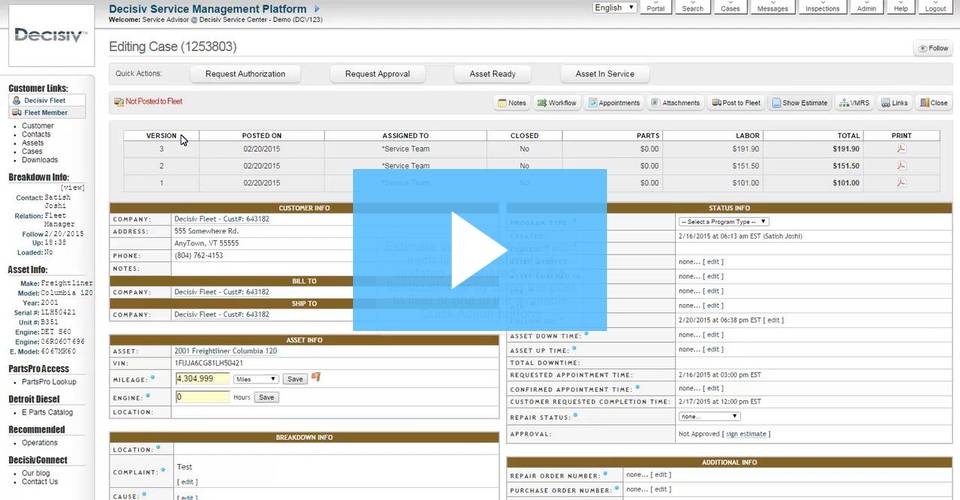Edit the 2/20/2015 06:38 pm timestamp
The image size is (960, 500).
[x=773, y=320]
